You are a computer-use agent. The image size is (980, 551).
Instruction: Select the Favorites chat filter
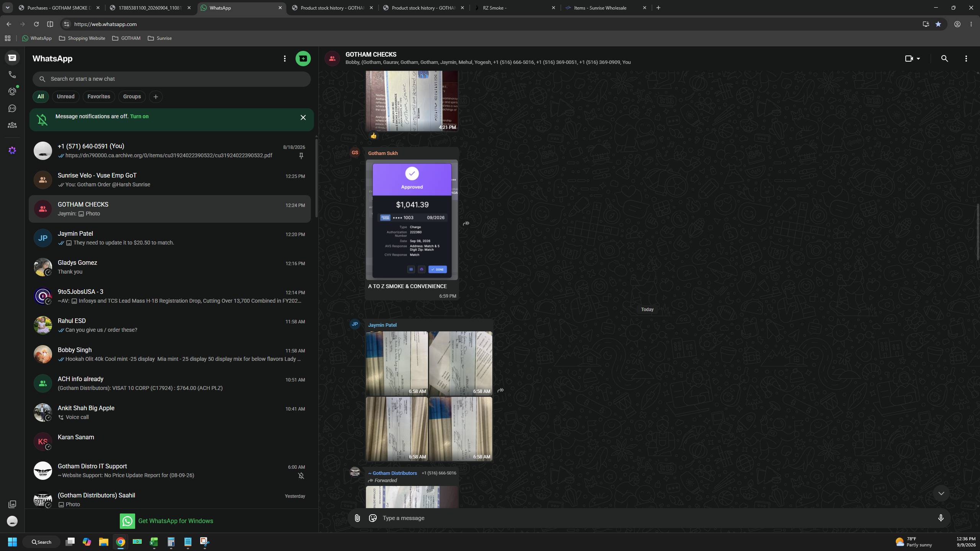[x=99, y=96]
